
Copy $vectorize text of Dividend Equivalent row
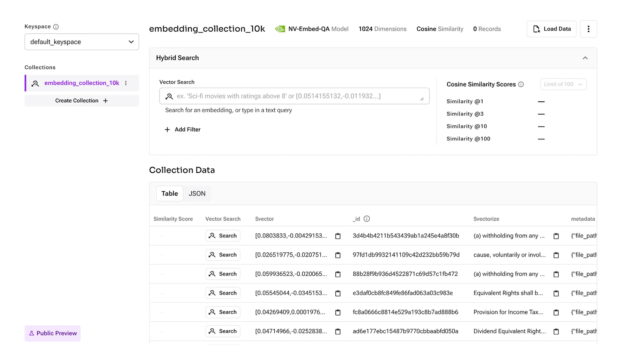(x=556, y=331)
